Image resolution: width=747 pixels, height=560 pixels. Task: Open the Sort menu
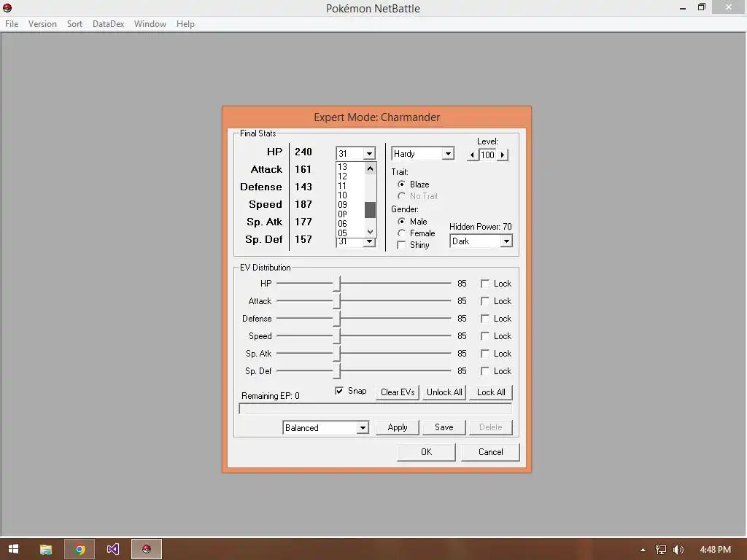tap(74, 24)
